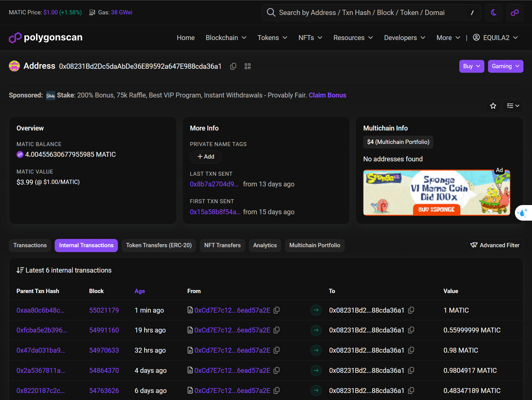Expand the Developers menu
The height and width of the screenshot is (400, 532).
[x=405, y=38]
